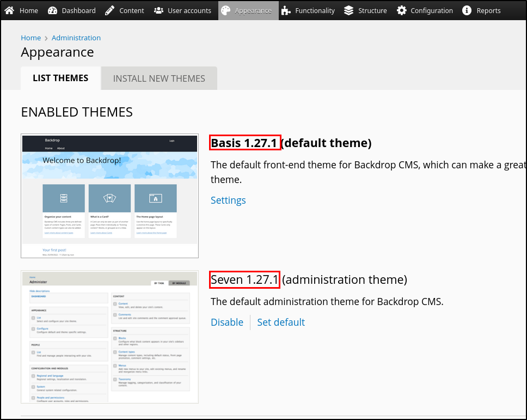
Task: Click the Functionality puzzle piece icon
Action: coord(286,10)
